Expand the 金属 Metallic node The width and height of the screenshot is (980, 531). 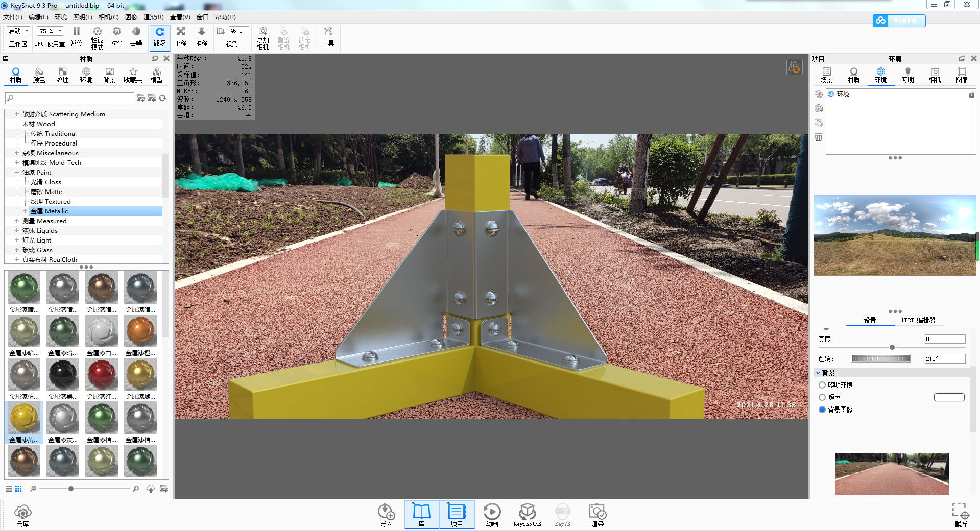(25, 211)
